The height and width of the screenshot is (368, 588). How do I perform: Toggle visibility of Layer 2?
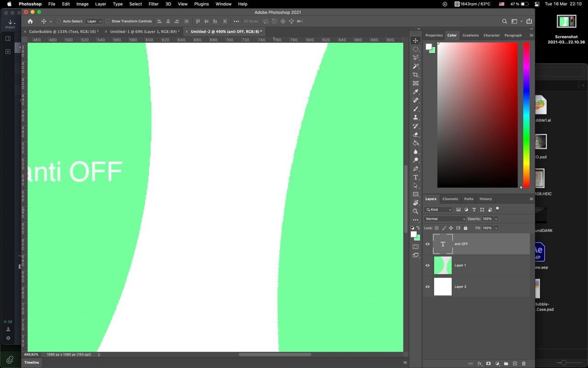[x=428, y=287]
